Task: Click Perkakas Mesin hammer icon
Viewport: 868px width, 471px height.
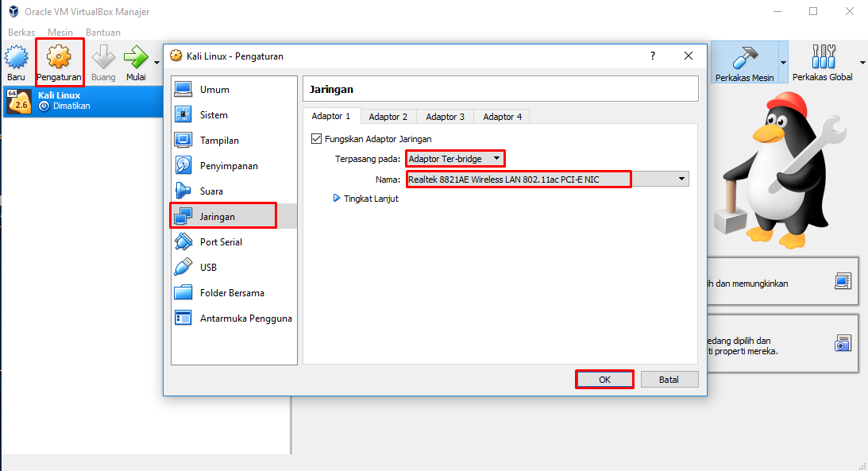Action: (745, 58)
